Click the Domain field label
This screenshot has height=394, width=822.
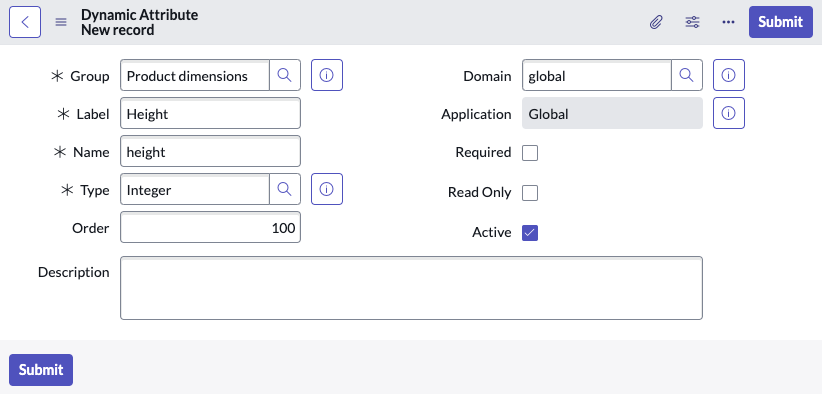tap(487, 76)
